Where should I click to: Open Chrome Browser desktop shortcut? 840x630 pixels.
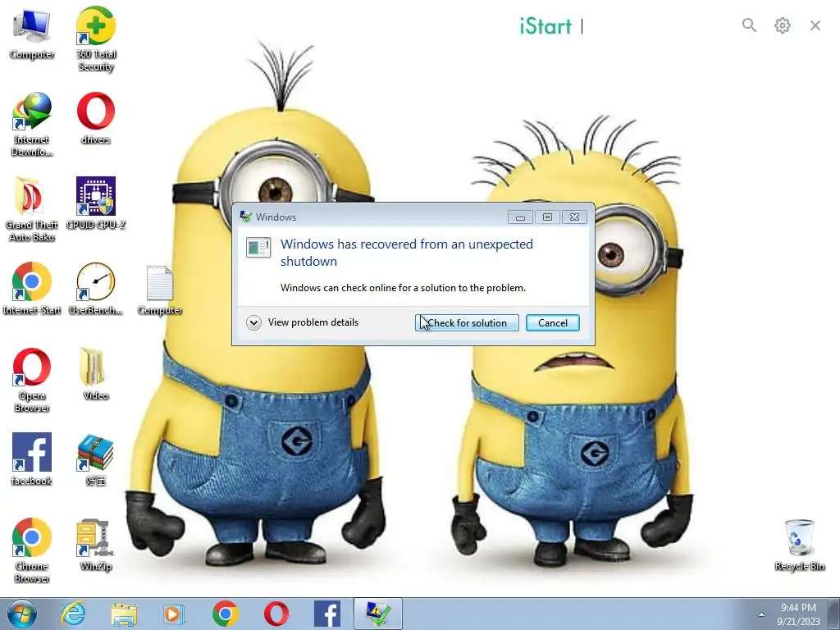tap(32, 550)
